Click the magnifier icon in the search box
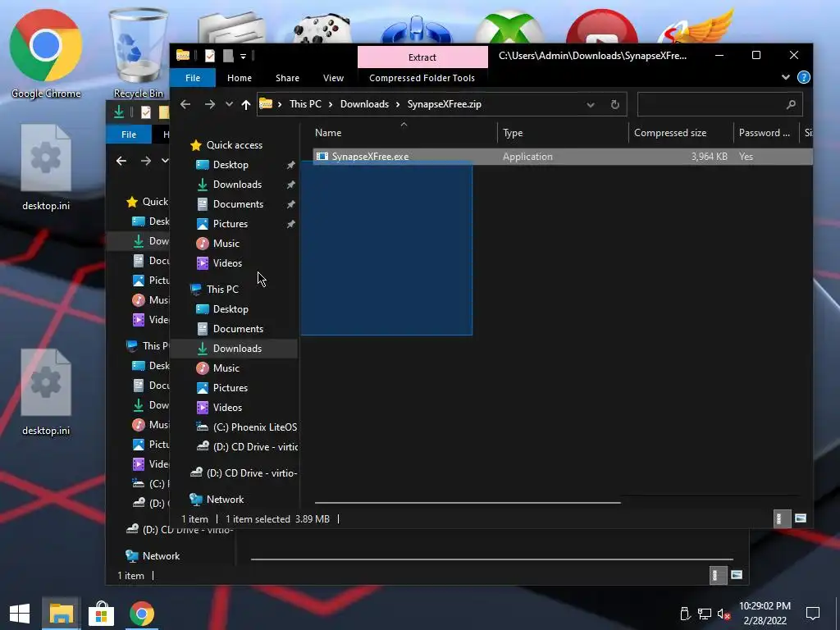The height and width of the screenshot is (630, 840). [791, 104]
